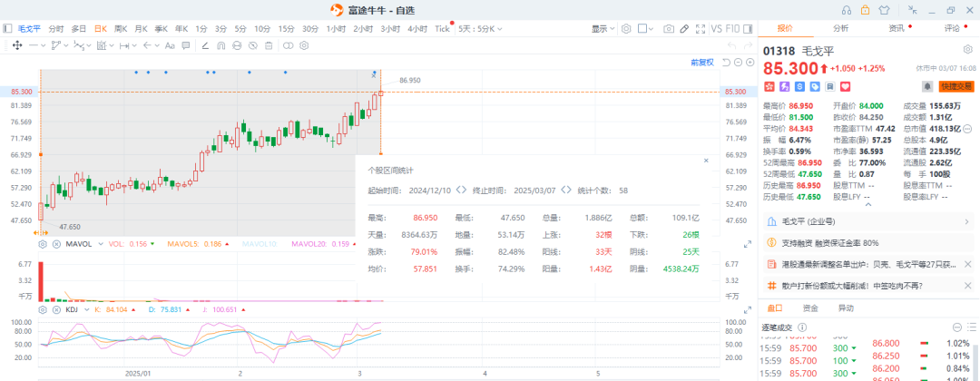The height and width of the screenshot is (381, 980).
Task: Expand chart to fullscreen
Action: 700,29
